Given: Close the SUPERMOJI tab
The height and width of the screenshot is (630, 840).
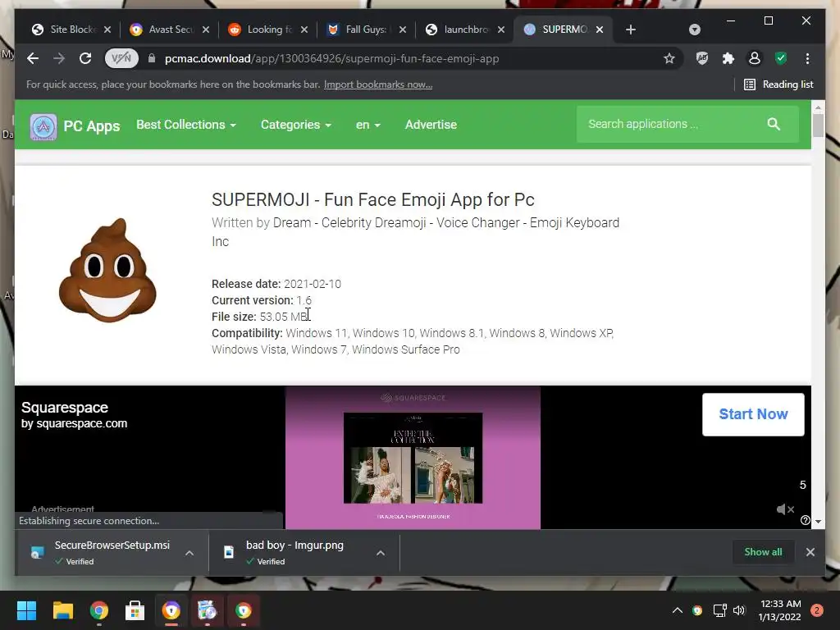Looking at the screenshot, I should coord(600,30).
